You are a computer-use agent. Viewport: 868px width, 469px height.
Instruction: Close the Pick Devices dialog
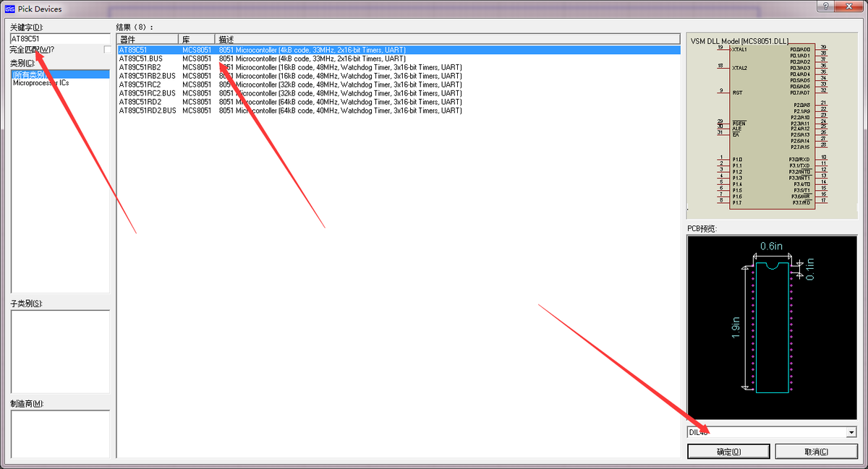click(x=850, y=6)
